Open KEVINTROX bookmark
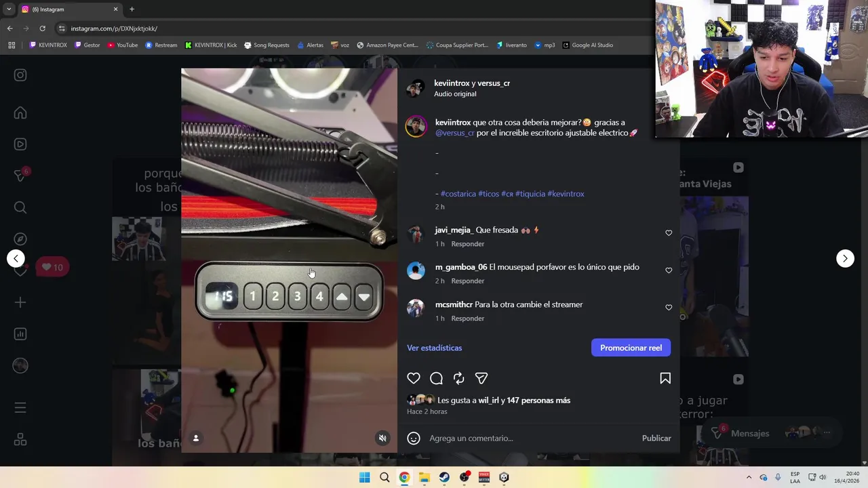 point(48,45)
